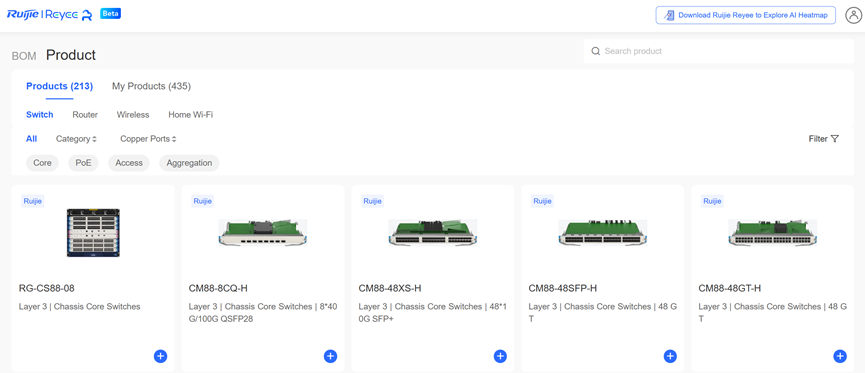Expand the Category dropdown
Image resolution: width=865 pixels, height=373 pixels.
click(x=76, y=139)
